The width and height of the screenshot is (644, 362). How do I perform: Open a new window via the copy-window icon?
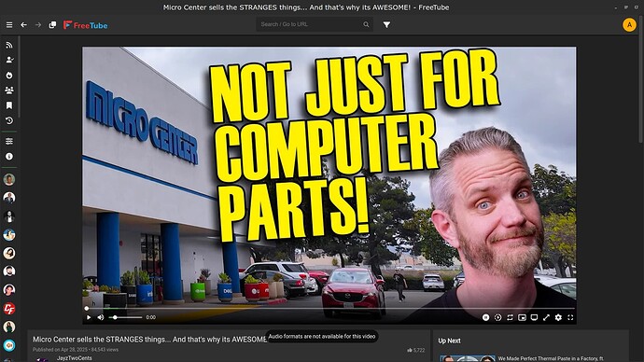(52, 25)
